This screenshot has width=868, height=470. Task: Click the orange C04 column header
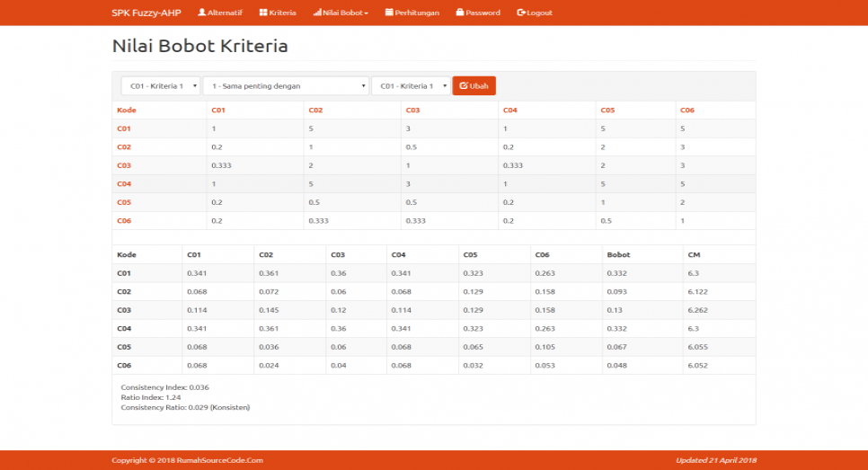509,111
